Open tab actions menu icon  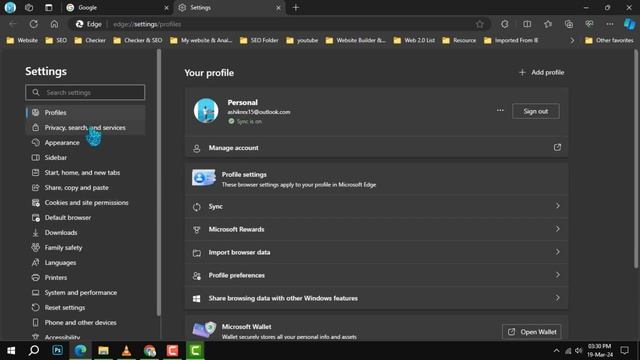click(x=49, y=7)
